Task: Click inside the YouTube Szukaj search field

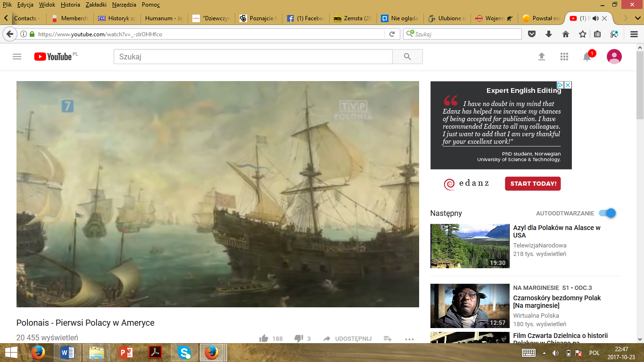Action: point(253,57)
